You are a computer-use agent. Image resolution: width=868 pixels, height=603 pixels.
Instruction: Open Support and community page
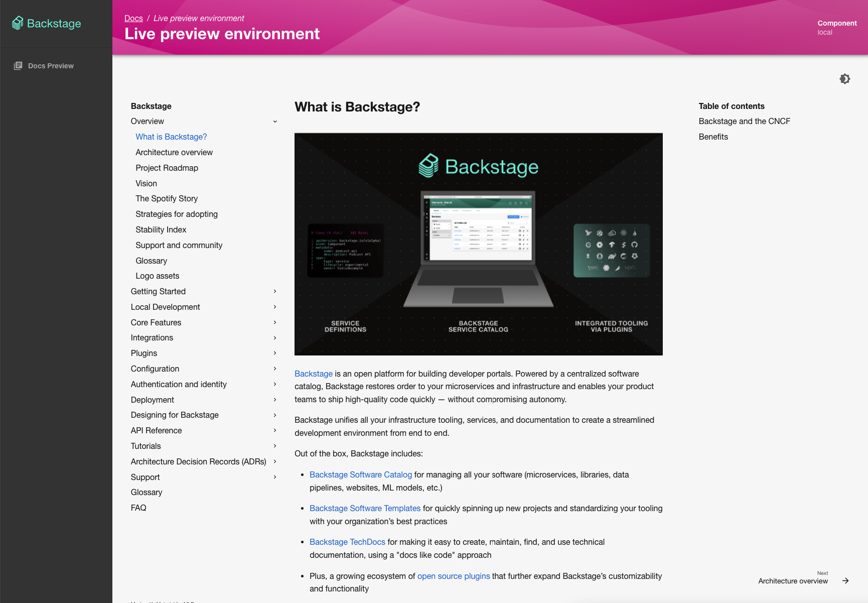click(x=179, y=246)
